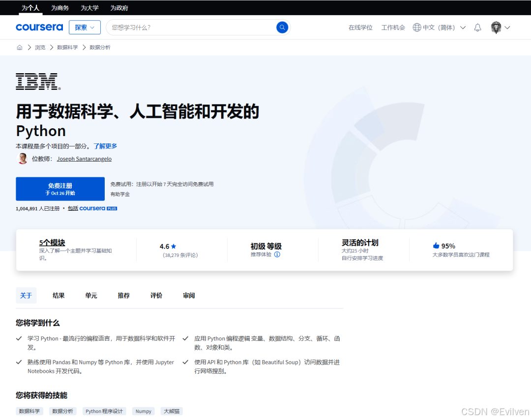
Task: Click the globe language icon
Action: click(x=416, y=28)
